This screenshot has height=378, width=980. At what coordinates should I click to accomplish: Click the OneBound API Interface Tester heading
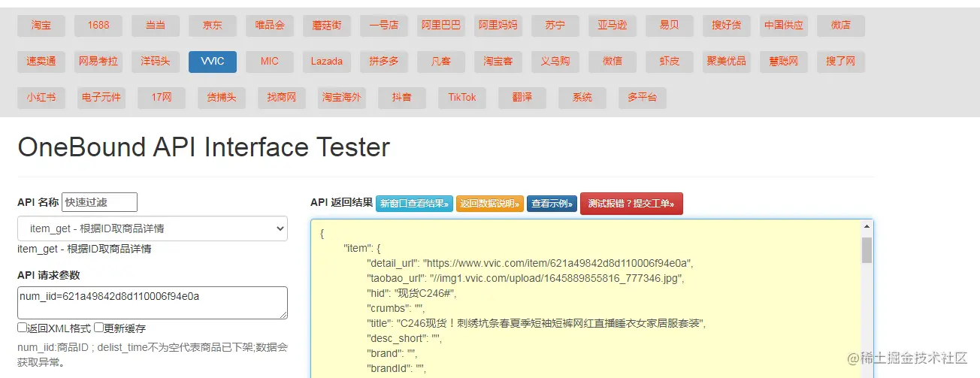point(204,147)
